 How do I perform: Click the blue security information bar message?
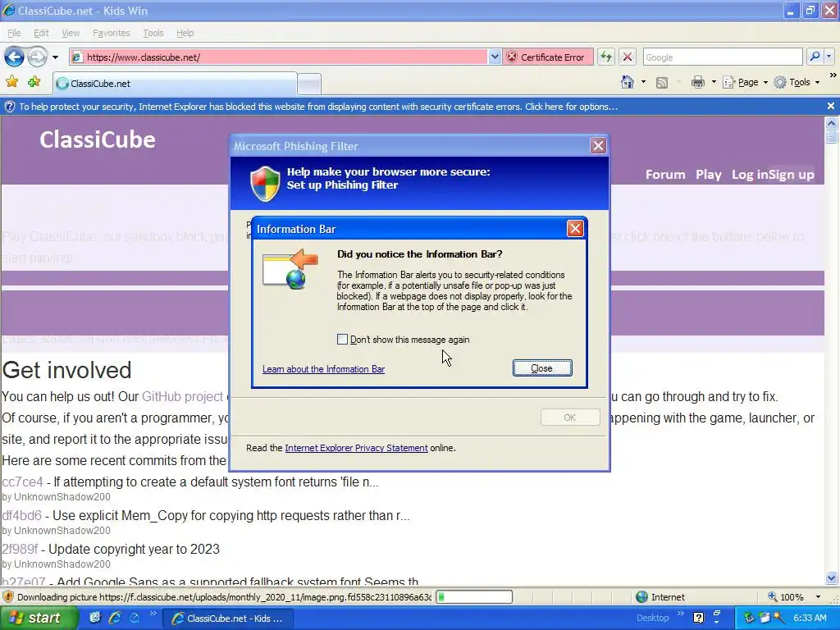tap(318, 107)
